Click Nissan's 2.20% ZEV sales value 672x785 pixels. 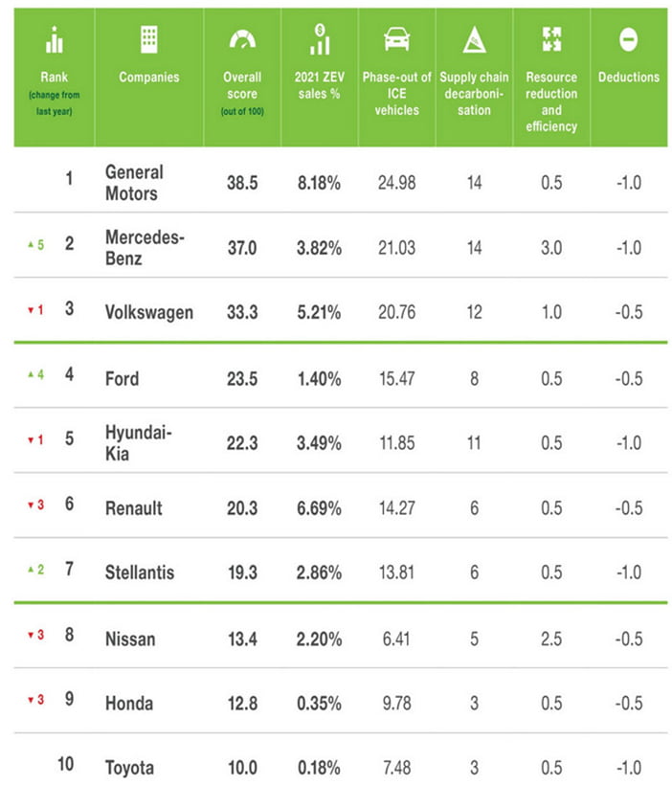(319, 639)
